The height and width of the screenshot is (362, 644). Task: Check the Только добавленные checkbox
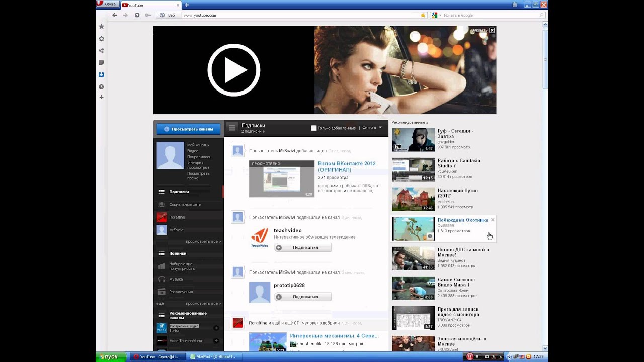pyautogui.click(x=313, y=128)
